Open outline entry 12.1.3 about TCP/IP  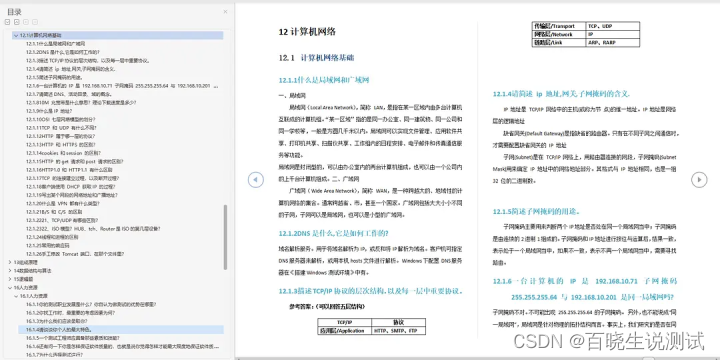pyautogui.click(x=88, y=60)
